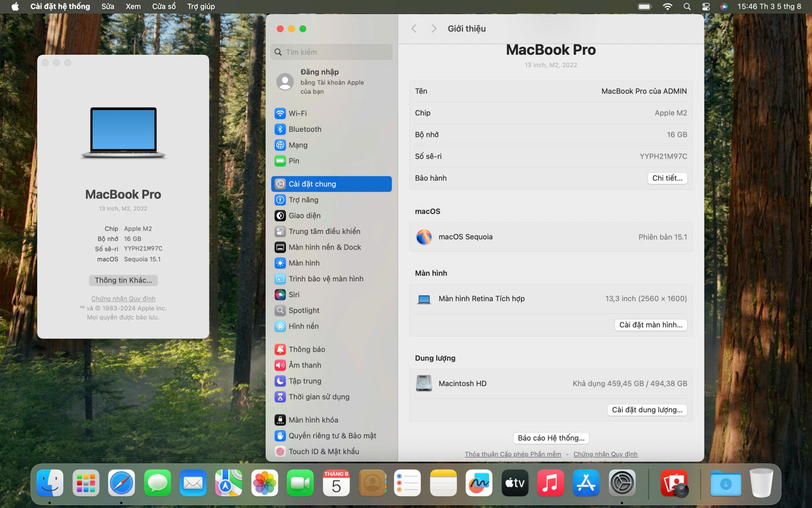Open the Apple menu
The image size is (812, 508).
tap(15, 6)
